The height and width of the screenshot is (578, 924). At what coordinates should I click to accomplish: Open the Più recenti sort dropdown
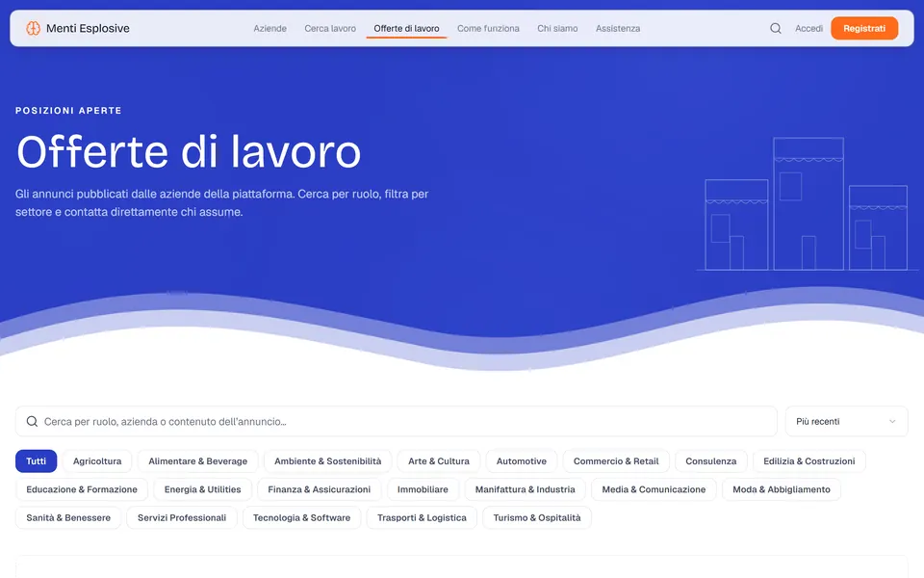[846, 421]
